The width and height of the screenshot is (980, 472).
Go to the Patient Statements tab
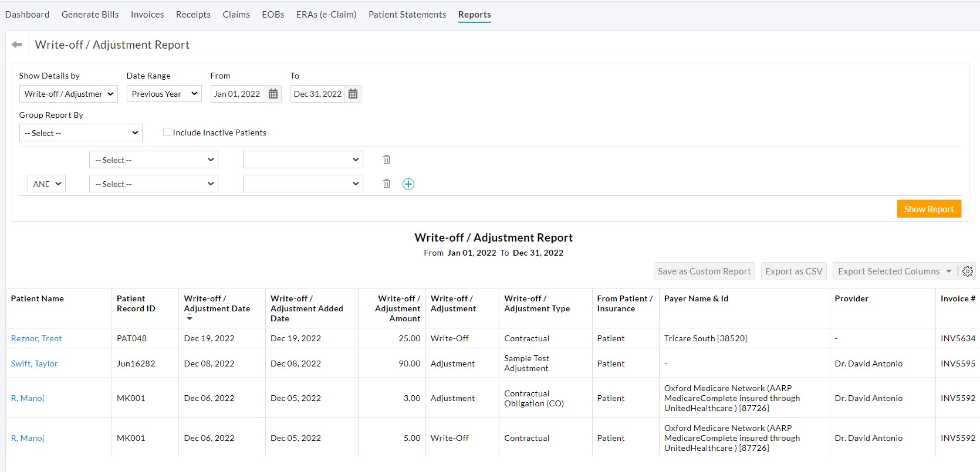[x=407, y=15]
